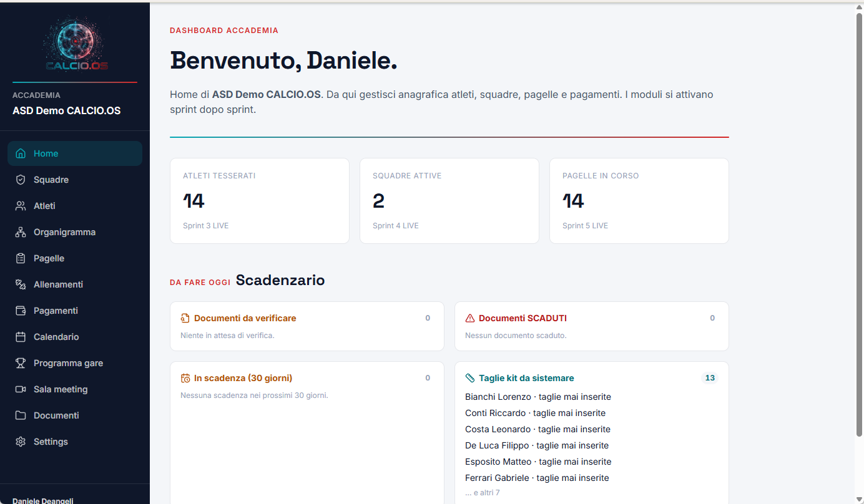Click the Organigramma hierarchy icon
Image resolution: width=864 pixels, height=504 pixels.
pyautogui.click(x=21, y=232)
